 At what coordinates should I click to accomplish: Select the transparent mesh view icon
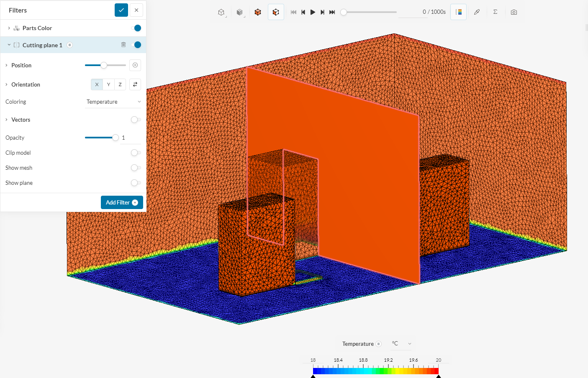click(240, 12)
